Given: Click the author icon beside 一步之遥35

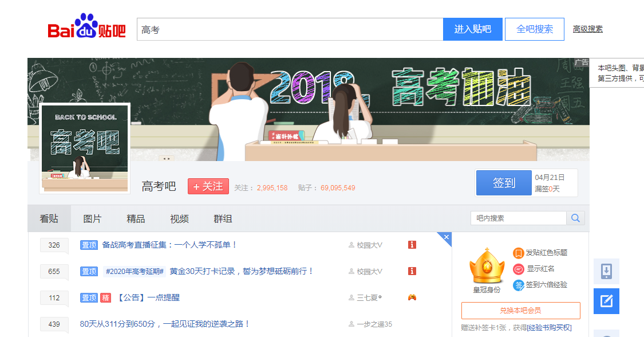Looking at the screenshot, I should [x=351, y=324].
